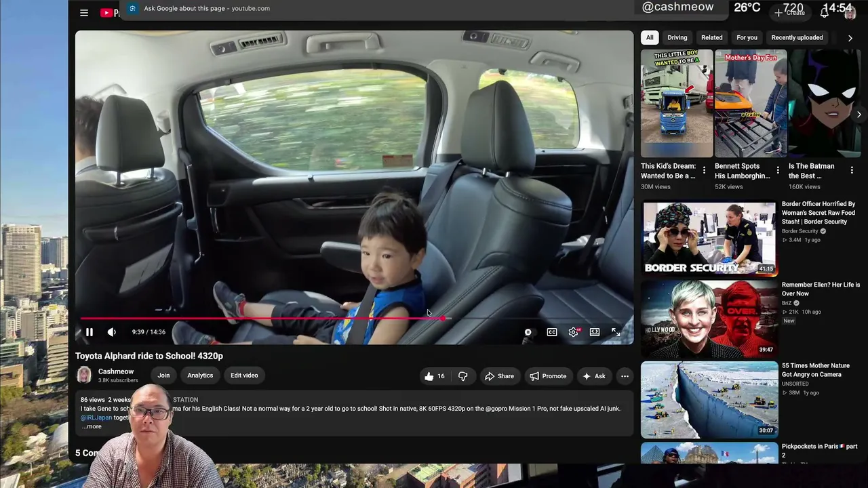Click the Google Lens icon in the address bar
Image resolution: width=868 pixels, height=488 pixels.
(x=132, y=8)
